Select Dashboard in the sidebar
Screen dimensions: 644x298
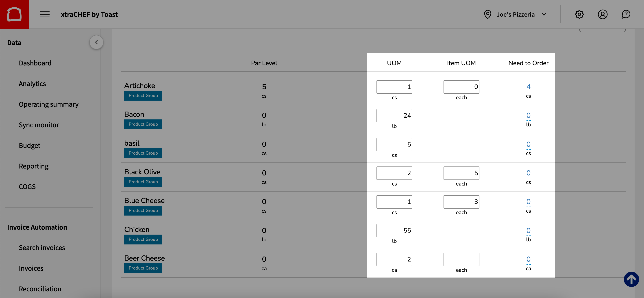(35, 63)
